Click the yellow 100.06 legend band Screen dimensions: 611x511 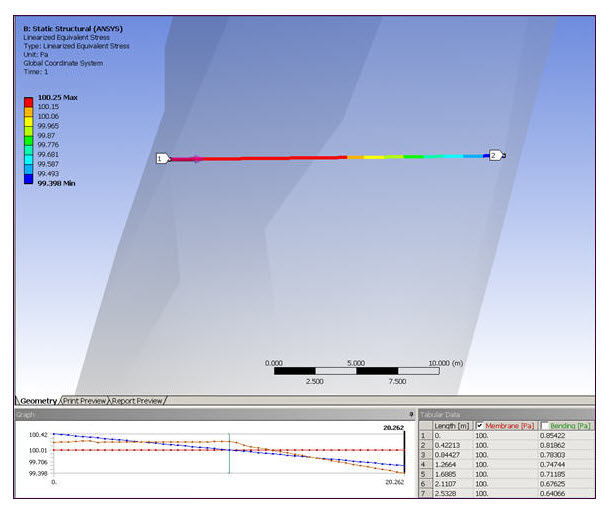[x=29, y=116]
